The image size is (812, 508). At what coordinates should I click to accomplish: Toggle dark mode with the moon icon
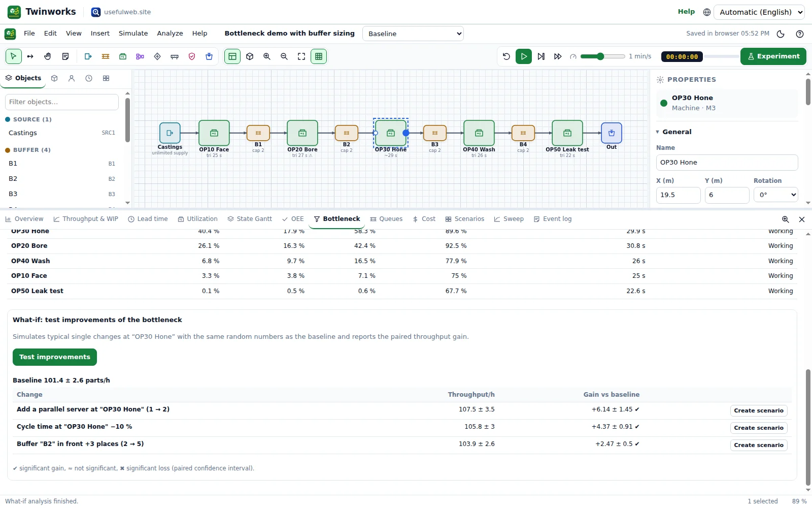[781, 34]
